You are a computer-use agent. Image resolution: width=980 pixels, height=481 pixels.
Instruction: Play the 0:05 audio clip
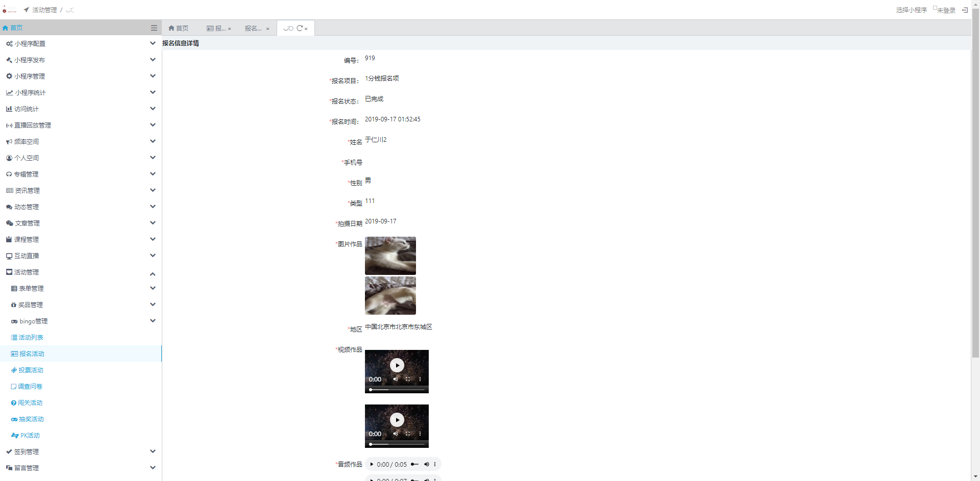pos(372,464)
